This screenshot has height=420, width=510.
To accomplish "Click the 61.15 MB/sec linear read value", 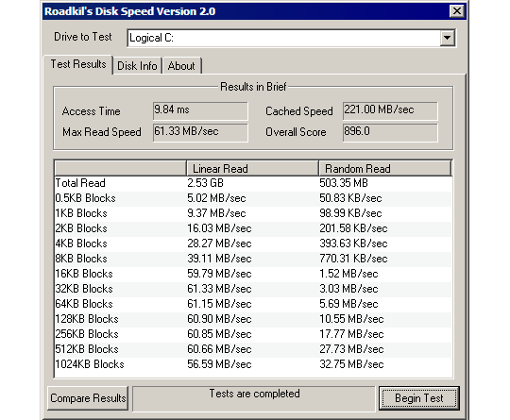I will pyautogui.click(x=219, y=304).
